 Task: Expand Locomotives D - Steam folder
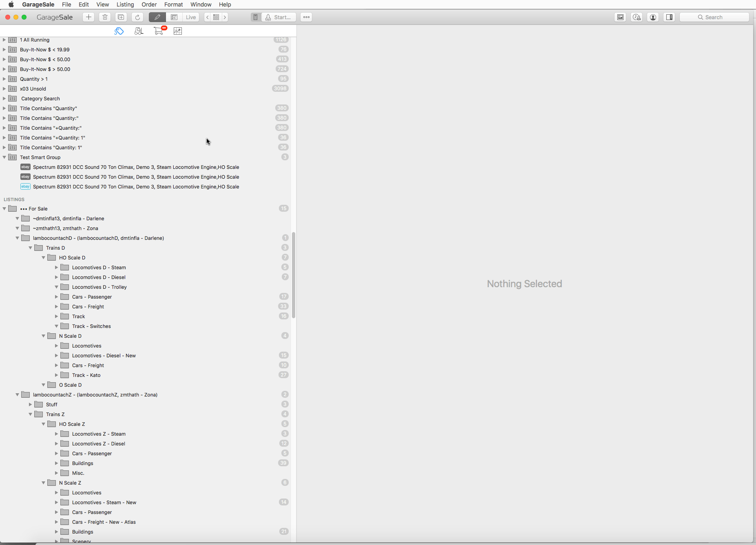click(56, 267)
